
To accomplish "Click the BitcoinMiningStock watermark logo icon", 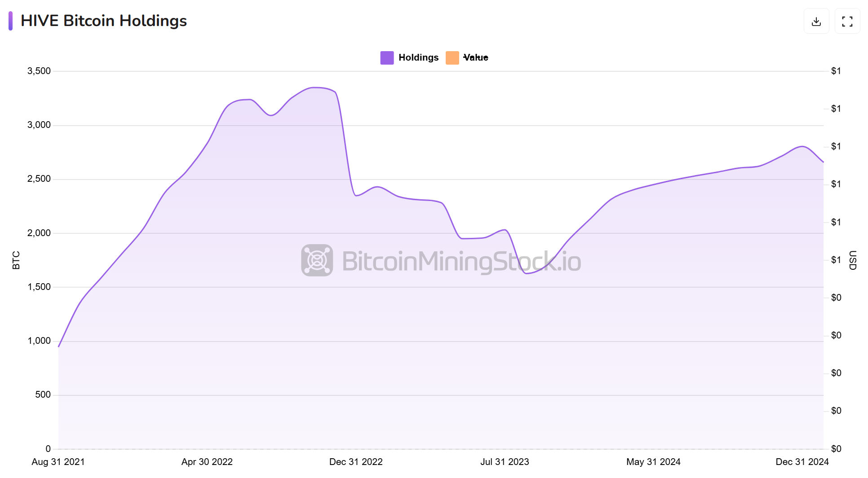I will (317, 260).
